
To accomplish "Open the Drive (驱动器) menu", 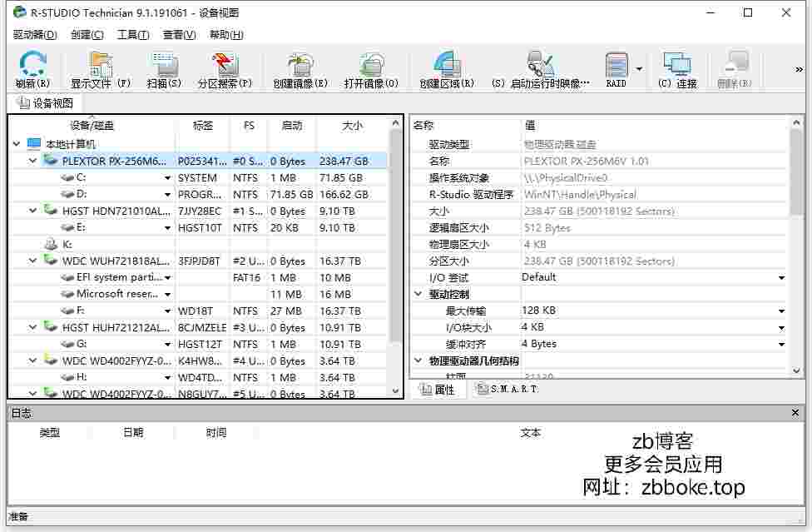I will pos(35,35).
